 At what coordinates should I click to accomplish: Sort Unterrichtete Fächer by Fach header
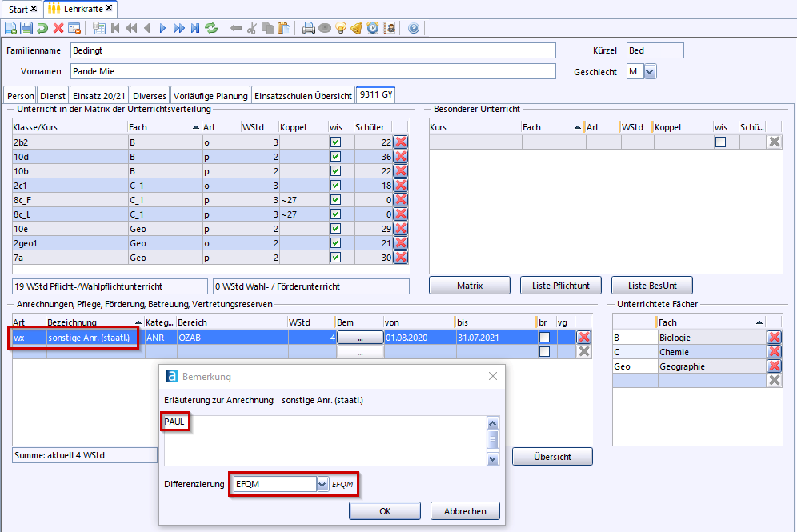coord(711,322)
